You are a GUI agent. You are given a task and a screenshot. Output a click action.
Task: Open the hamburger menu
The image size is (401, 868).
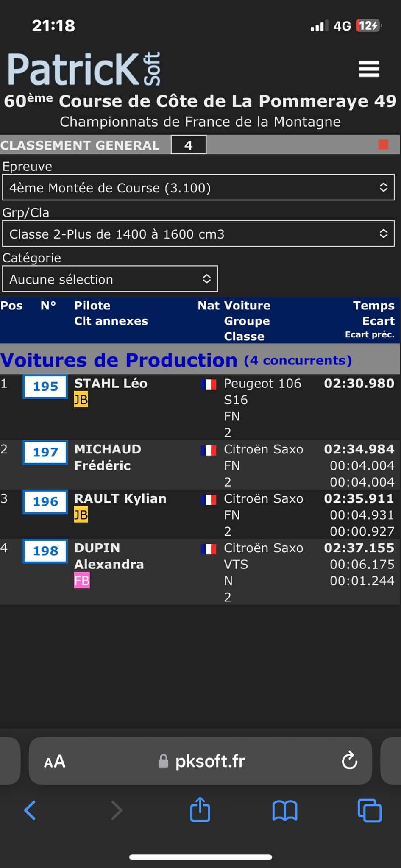pos(369,69)
